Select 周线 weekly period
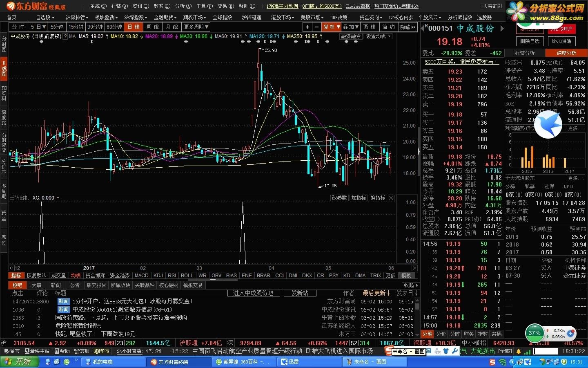The image size is (588, 368). pyautogui.click(x=152, y=27)
